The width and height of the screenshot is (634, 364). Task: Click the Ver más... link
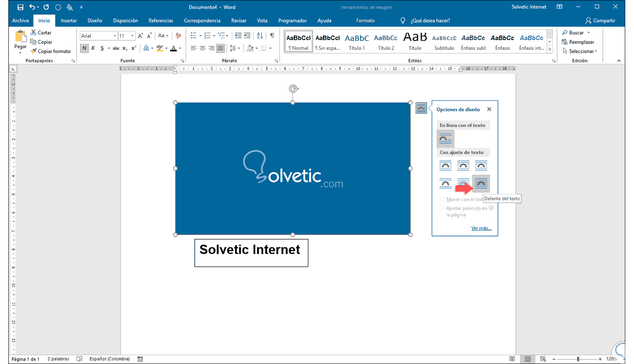481,228
